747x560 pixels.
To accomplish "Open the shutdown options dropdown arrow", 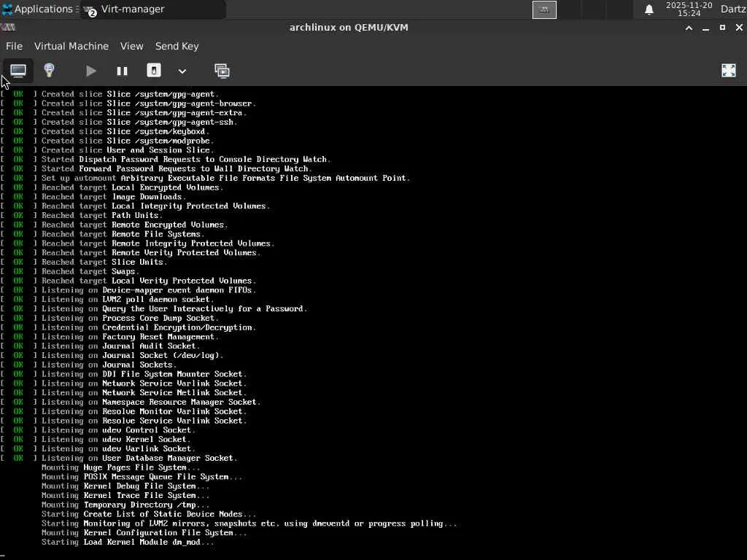I will [182, 71].
